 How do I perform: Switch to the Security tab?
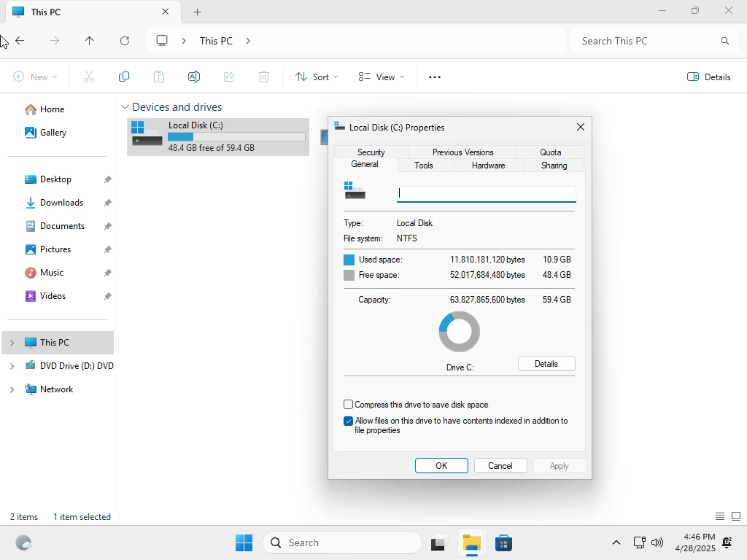(371, 152)
